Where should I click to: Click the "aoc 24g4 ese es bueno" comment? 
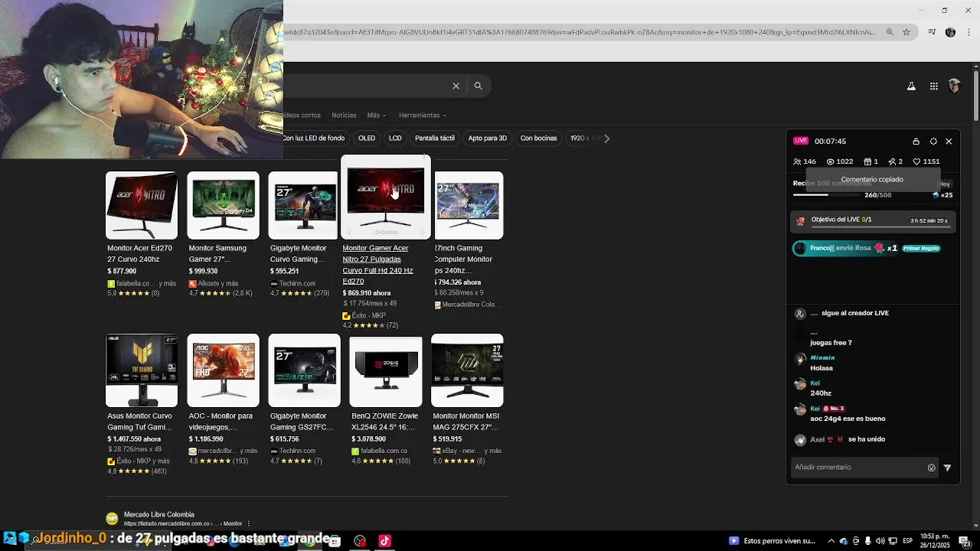tap(848, 419)
